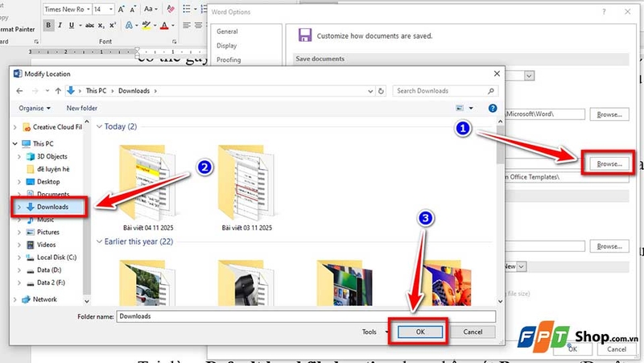Apply strikethrough in Word ribbon
This screenshot has width=644, height=363.
(x=89, y=26)
